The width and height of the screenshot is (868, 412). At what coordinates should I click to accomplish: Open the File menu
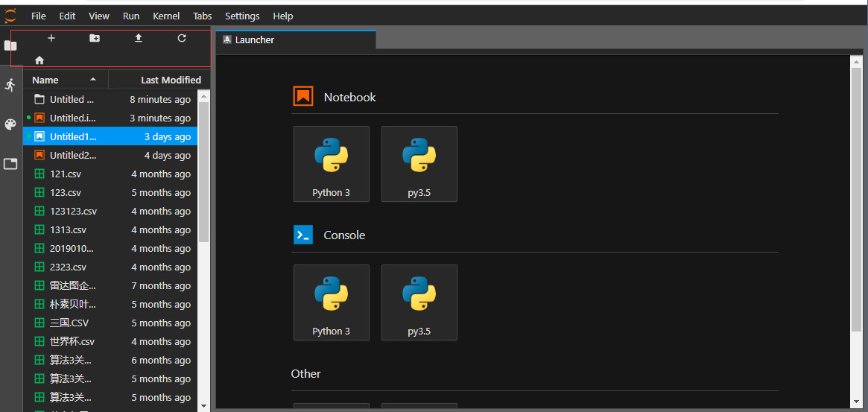point(39,16)
